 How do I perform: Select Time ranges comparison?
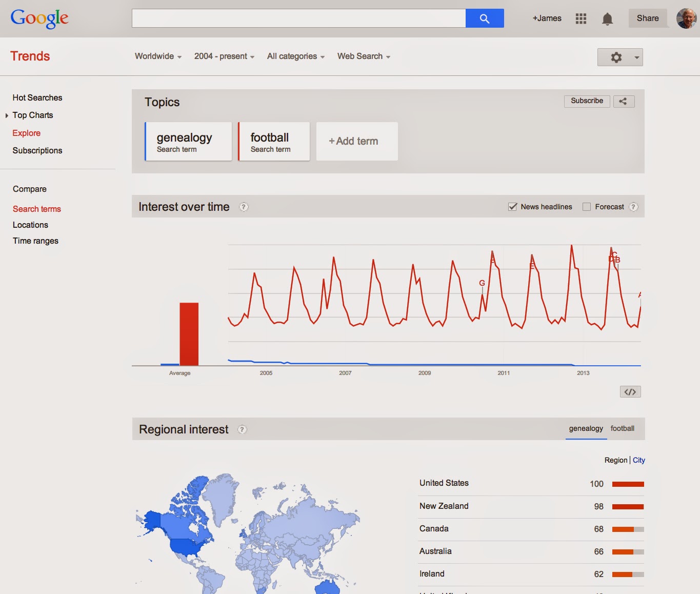(35, 241)
